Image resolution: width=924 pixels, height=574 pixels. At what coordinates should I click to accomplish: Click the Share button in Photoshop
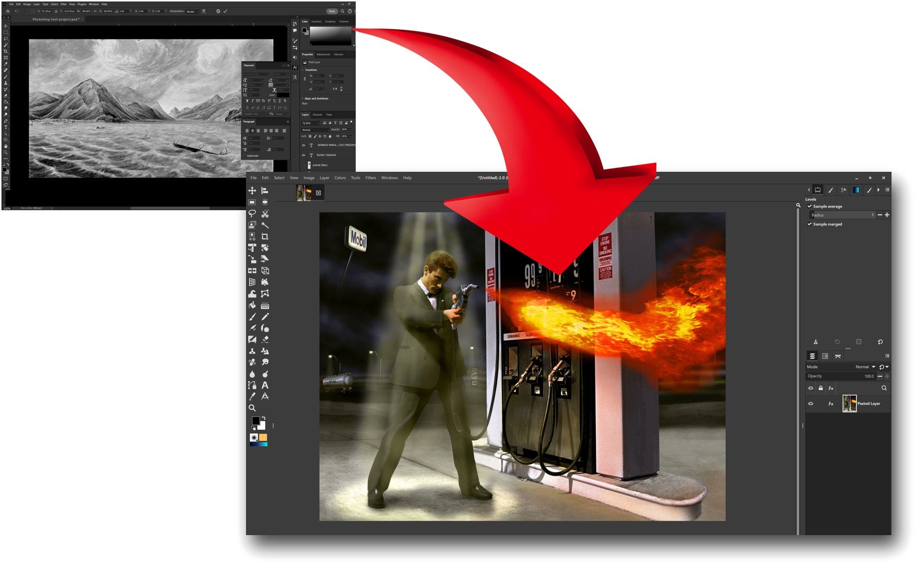[333, 11]
